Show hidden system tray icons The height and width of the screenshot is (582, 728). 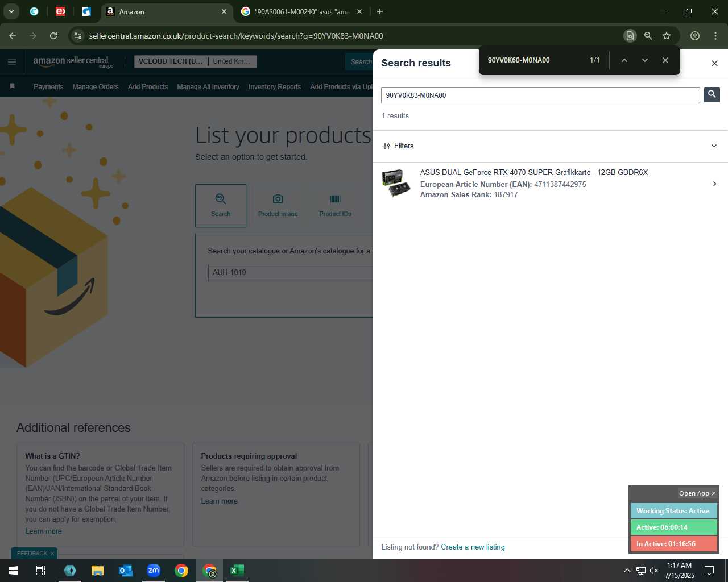pyautogui.click(x=627, y=571)
